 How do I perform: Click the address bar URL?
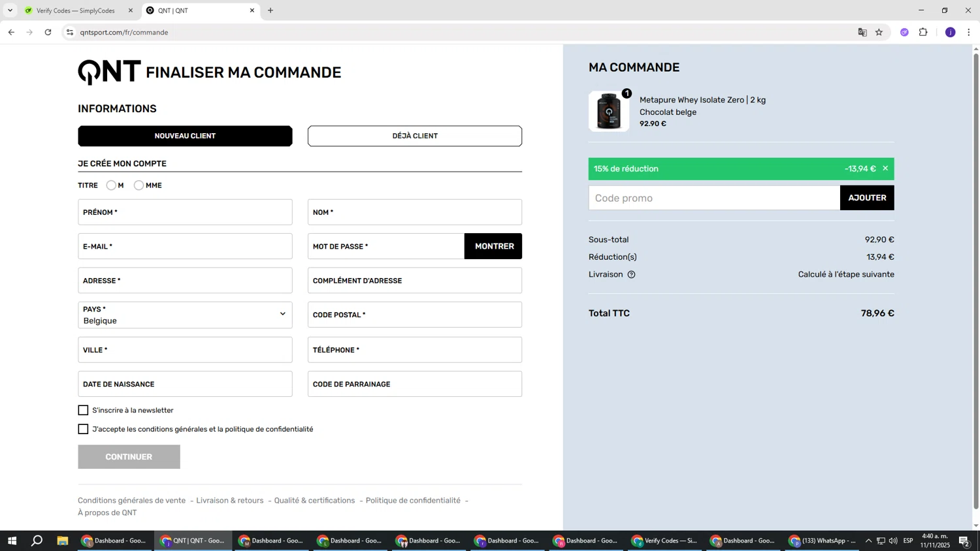tap(124, 32)
